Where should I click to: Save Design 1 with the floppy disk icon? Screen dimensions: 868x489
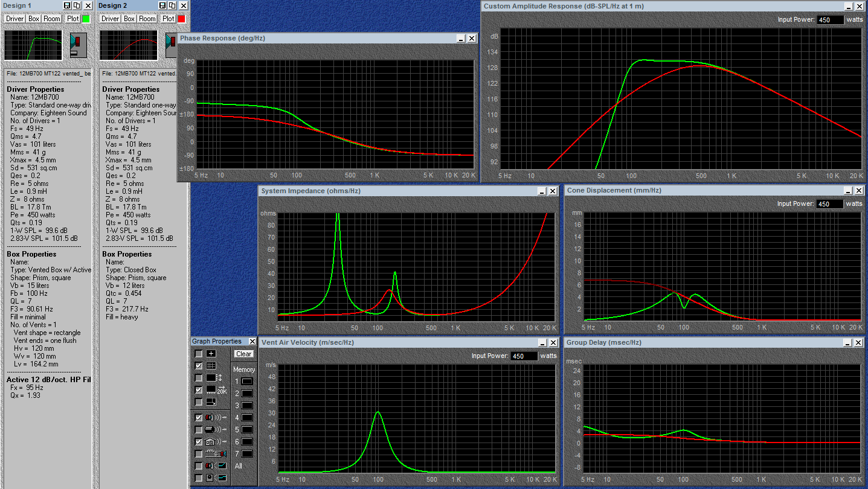pyautogui.click(x=67, y=5)
